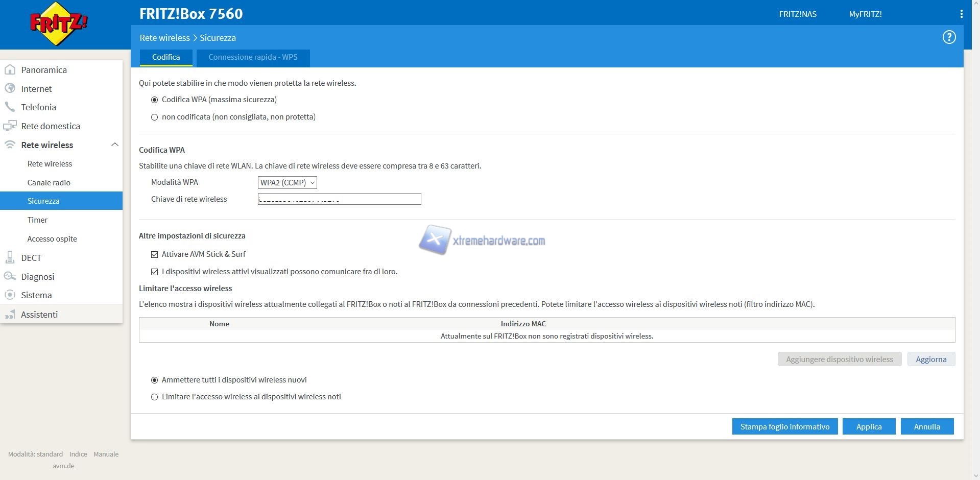
Task: Switch to Connessione rapida - WPS tab
Action: coord(253,57)
